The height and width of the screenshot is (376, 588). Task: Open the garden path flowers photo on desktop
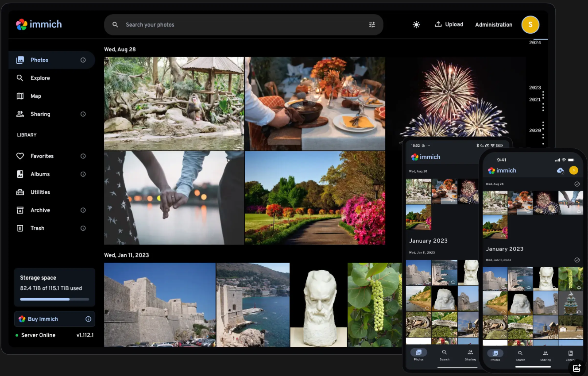[x=315, y=198]
